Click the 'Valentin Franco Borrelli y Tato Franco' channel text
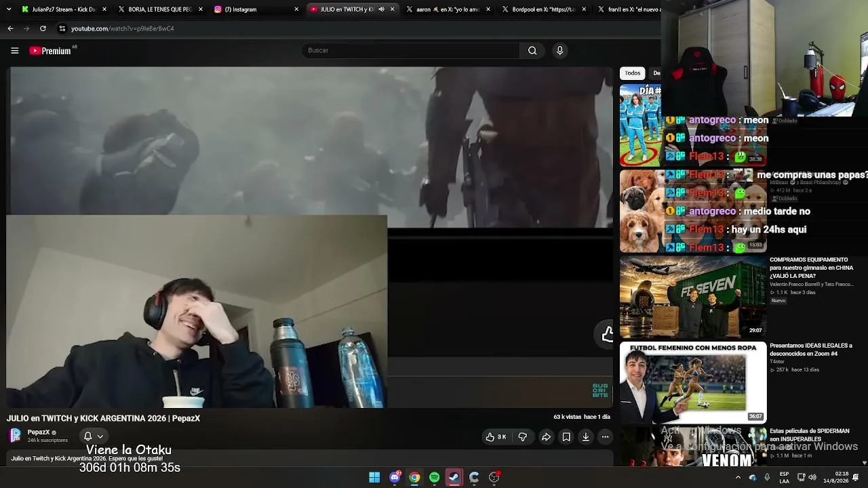 (812, 285)
